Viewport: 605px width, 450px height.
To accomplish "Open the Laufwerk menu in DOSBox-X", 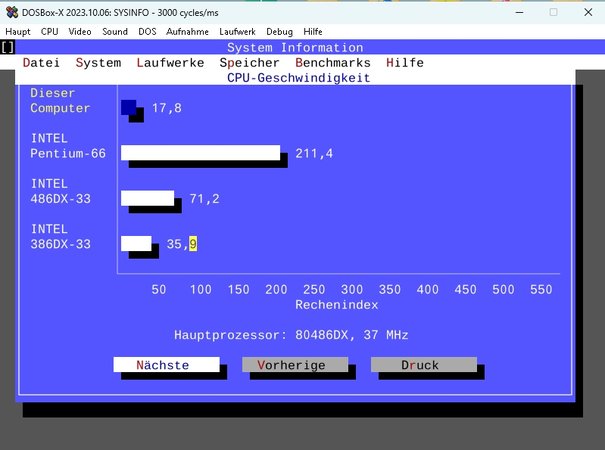I will (x=237, y=32).
